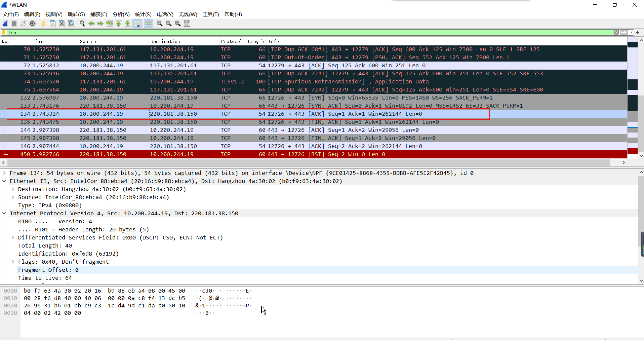Image resolution: width=644 pixels, height=340 pixels.
Task: Collapse the Internet Protocol Version 4 section
Action: tap(4, 213)
